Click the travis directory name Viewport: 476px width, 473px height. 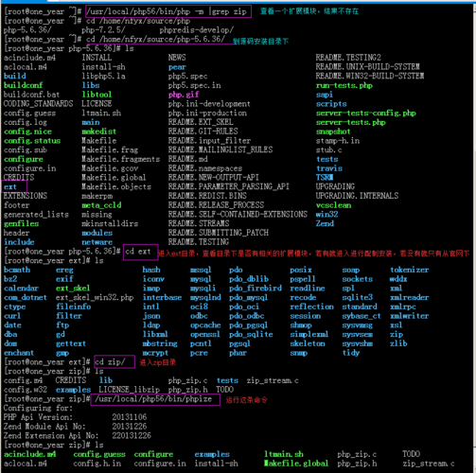coord(329,168)
